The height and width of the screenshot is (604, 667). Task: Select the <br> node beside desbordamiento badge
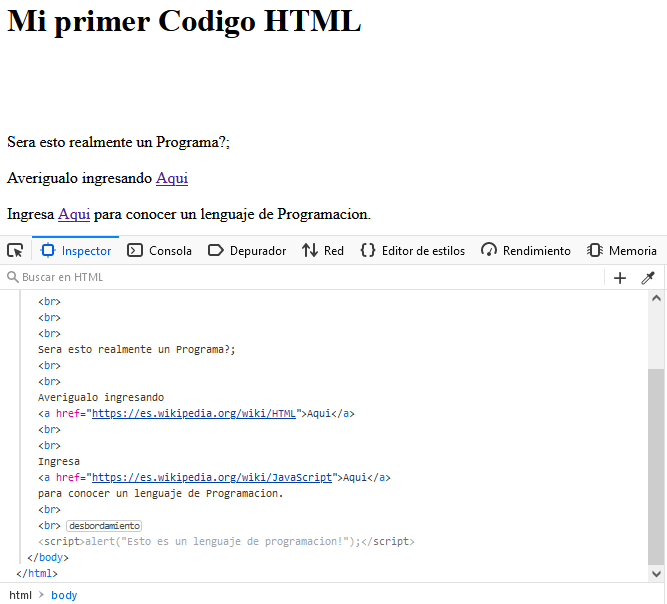coord(49,526)
